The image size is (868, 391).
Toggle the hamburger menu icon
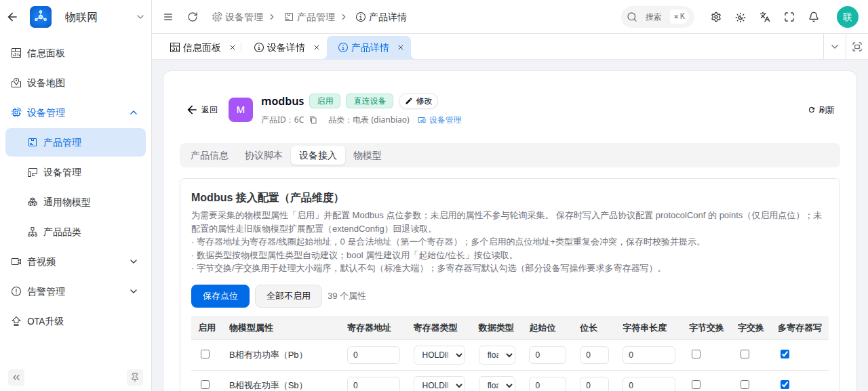(x=168, y=17)
